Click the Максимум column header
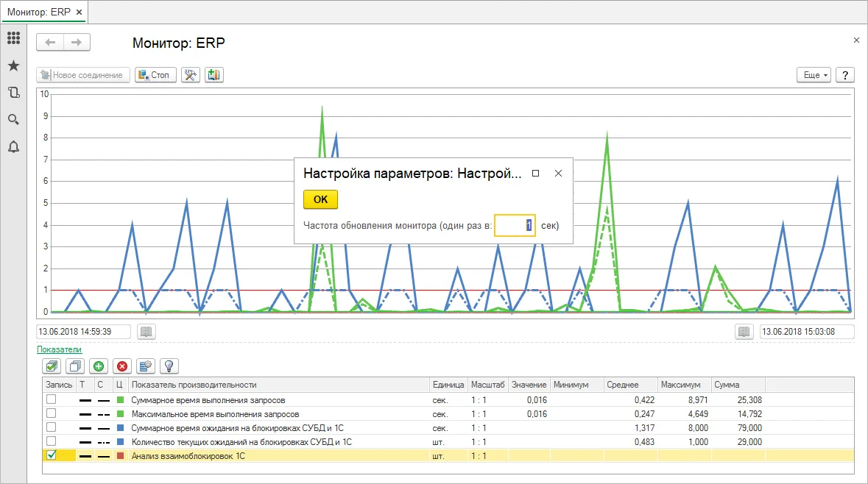 (x=684, y=385)
